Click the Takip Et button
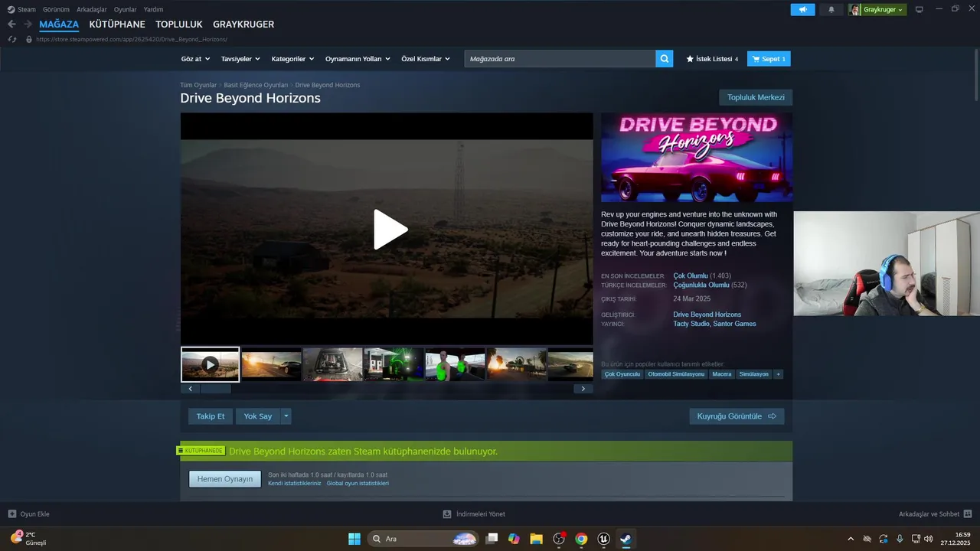Image resolution: width=980 pixels, height=551 pixels. 211,416
